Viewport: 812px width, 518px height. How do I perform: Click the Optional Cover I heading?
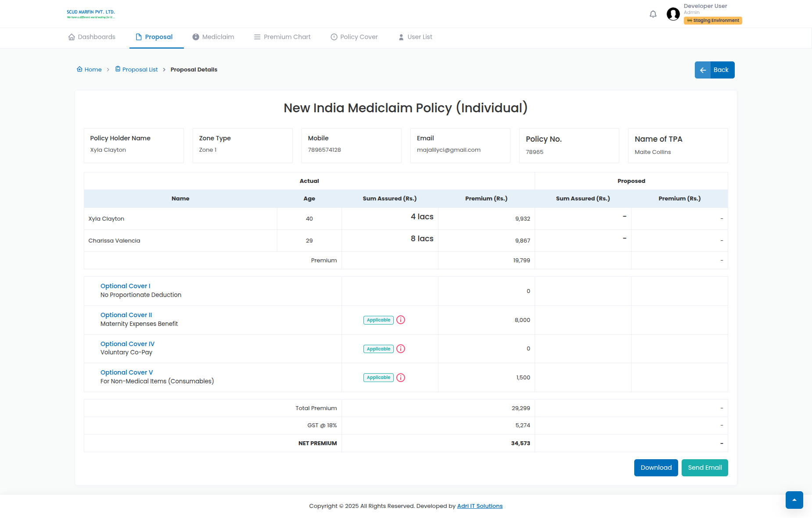pyautogui.click(x=125, y=286)
